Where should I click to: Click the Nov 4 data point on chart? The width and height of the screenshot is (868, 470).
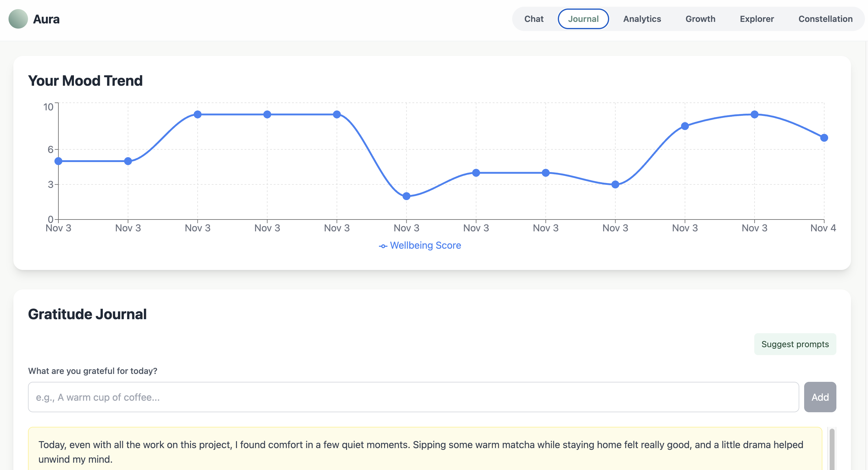tap(824, 138)
